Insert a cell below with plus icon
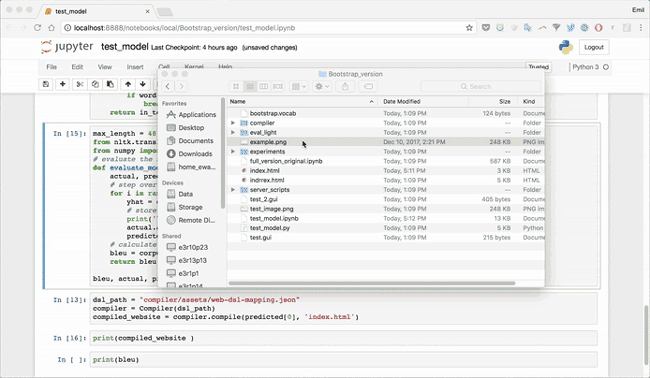 click(63, 84)
